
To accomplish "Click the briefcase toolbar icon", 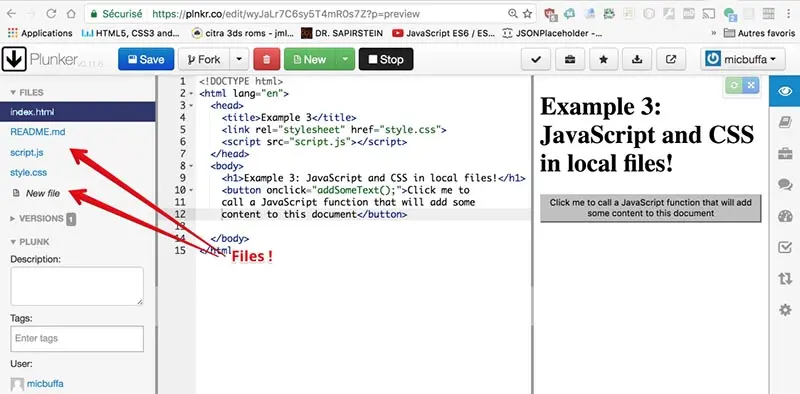I will click(x=570, y=59).
